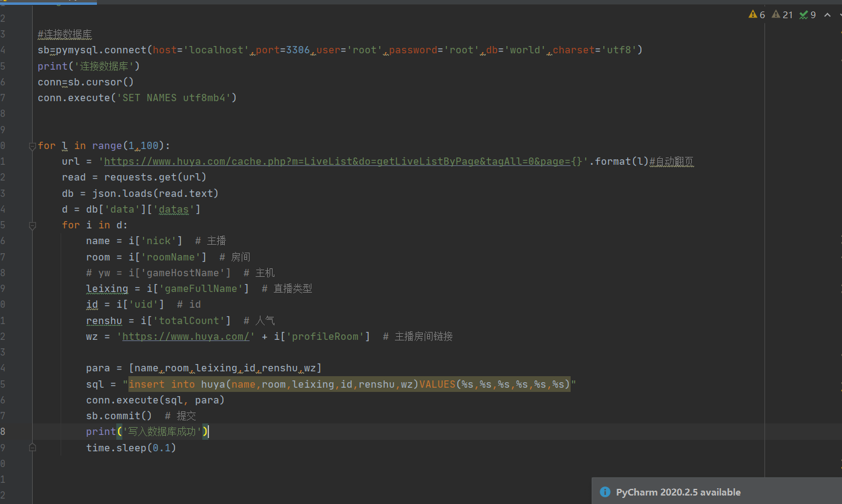Collapse the 'for l in range' loop block
Screen dimensions: 842x504
[32, 146]
